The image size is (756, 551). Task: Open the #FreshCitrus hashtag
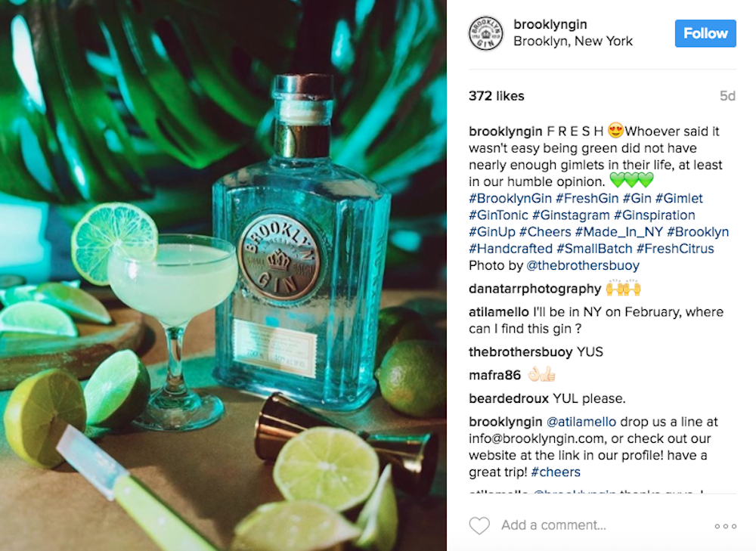click(675, 249)
